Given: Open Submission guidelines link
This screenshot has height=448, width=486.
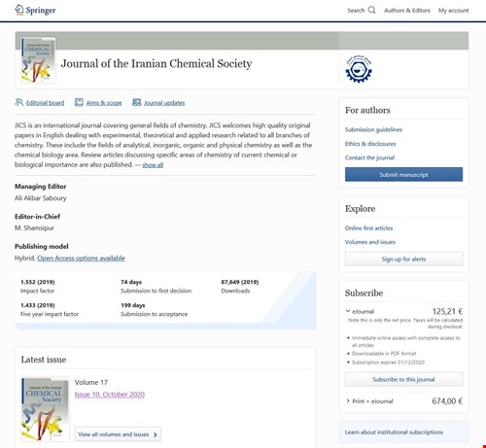Looking at the screenshot, I should tap(373, 129).
